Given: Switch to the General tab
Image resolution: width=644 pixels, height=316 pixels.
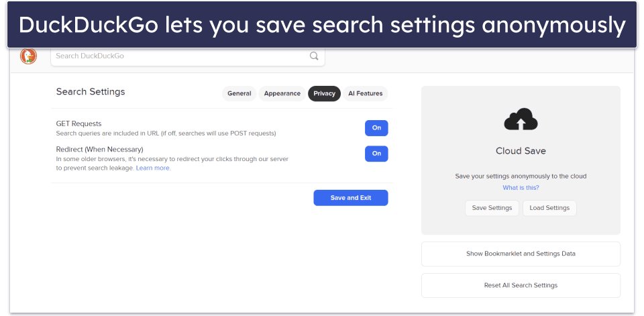Looking at the screenshot, I should point(239,93).
